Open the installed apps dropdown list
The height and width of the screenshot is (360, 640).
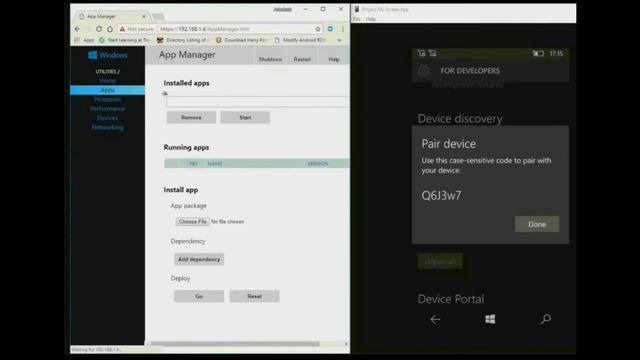(x=258, y=102)
